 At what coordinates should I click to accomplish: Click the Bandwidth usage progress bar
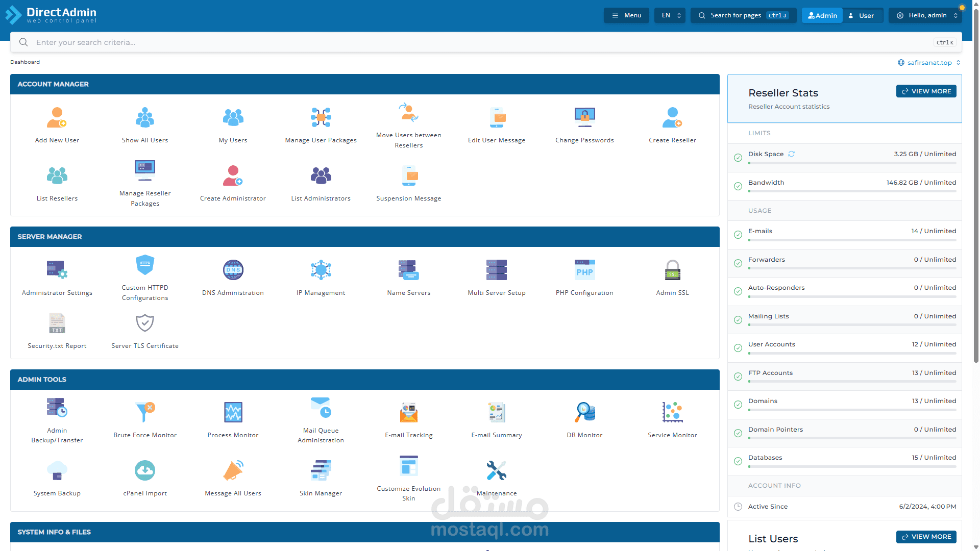tap(851, 191)
